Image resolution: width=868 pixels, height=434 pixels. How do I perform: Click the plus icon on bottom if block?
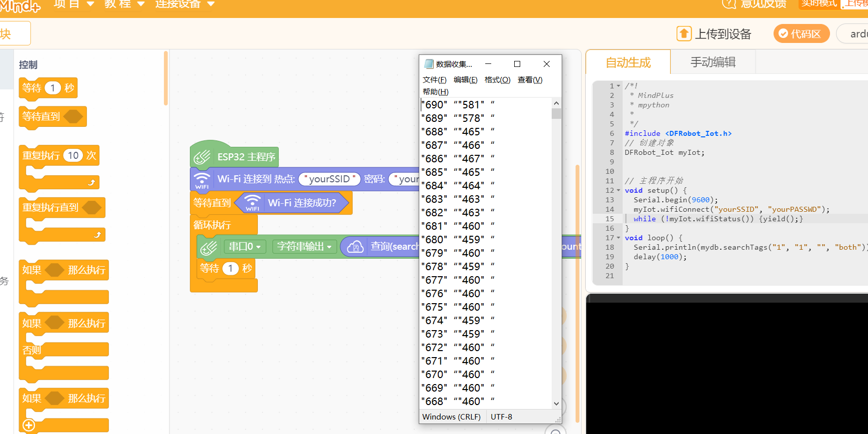click(29, 426)
